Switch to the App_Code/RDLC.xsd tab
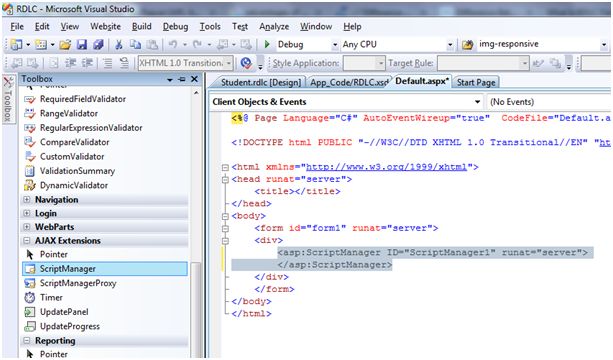Viewport: 613px width, 360px height. point(349,82)
